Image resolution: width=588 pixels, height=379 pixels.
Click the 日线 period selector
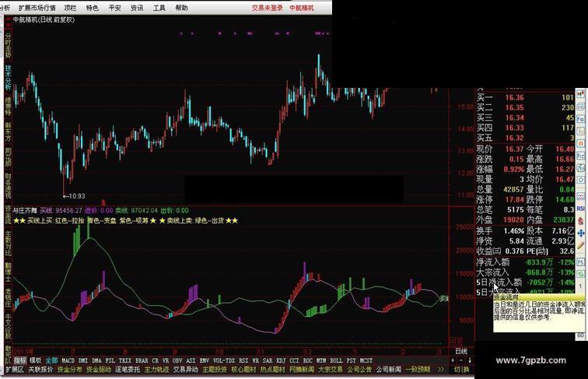[461, 351]
